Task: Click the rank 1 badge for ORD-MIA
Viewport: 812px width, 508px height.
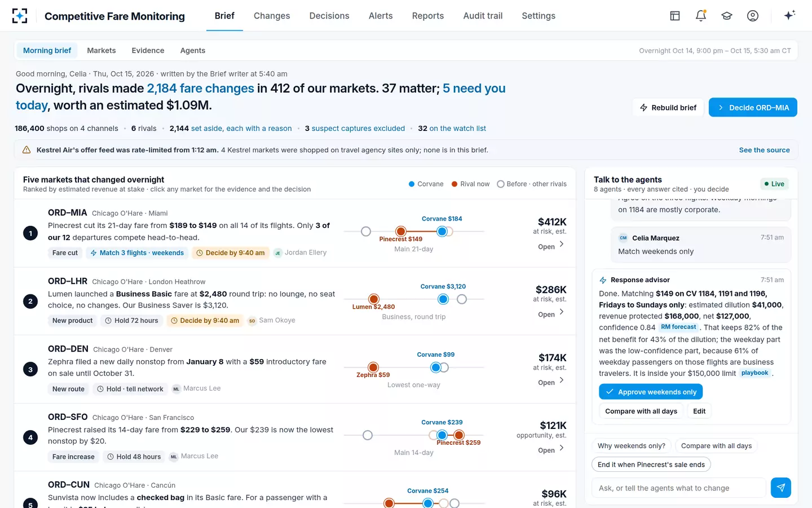Action: tap(30, 233)
